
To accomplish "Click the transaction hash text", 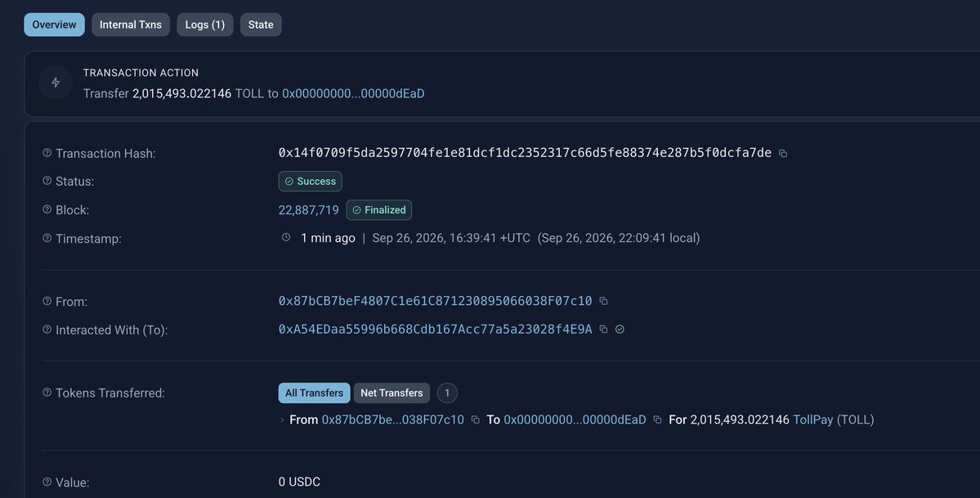I will [525, 153].
